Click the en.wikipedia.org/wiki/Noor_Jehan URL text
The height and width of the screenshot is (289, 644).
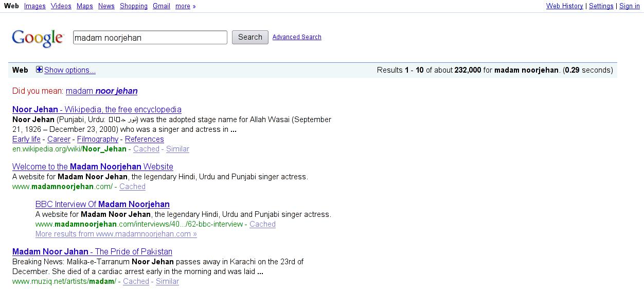(x=69, y=149)
